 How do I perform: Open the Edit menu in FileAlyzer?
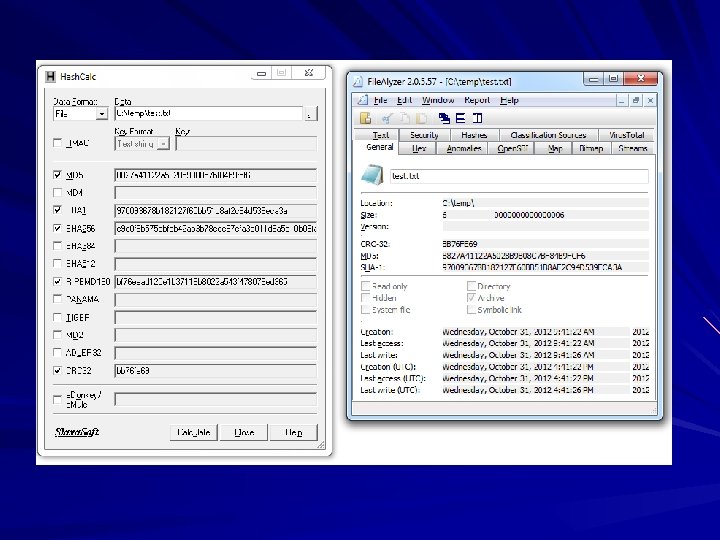point(405,100)
